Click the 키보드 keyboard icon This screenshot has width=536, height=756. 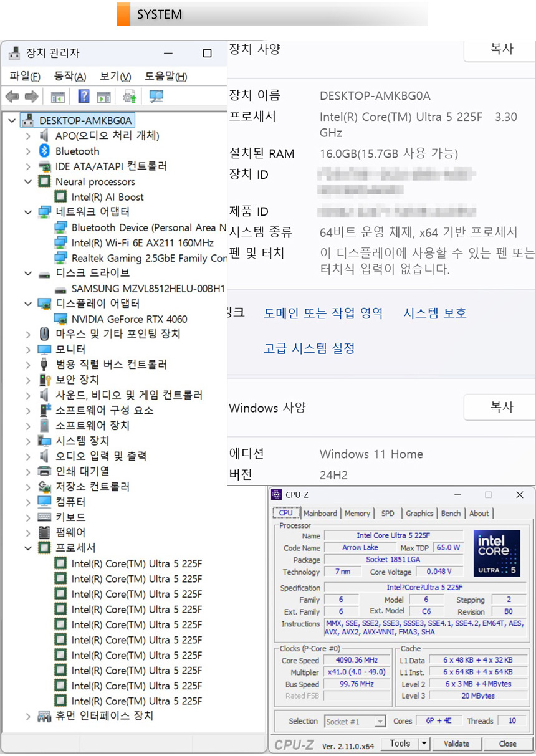pyautogui.click(x=44, y=517)
